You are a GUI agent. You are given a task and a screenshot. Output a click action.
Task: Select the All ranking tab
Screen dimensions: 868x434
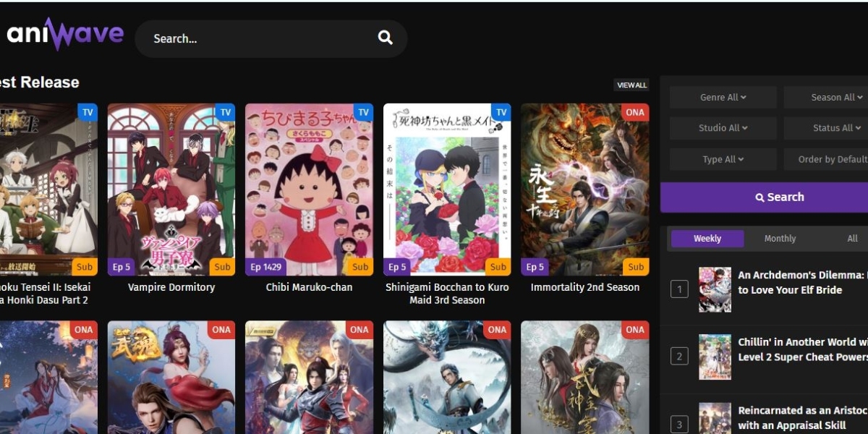[x=852, y=239]
